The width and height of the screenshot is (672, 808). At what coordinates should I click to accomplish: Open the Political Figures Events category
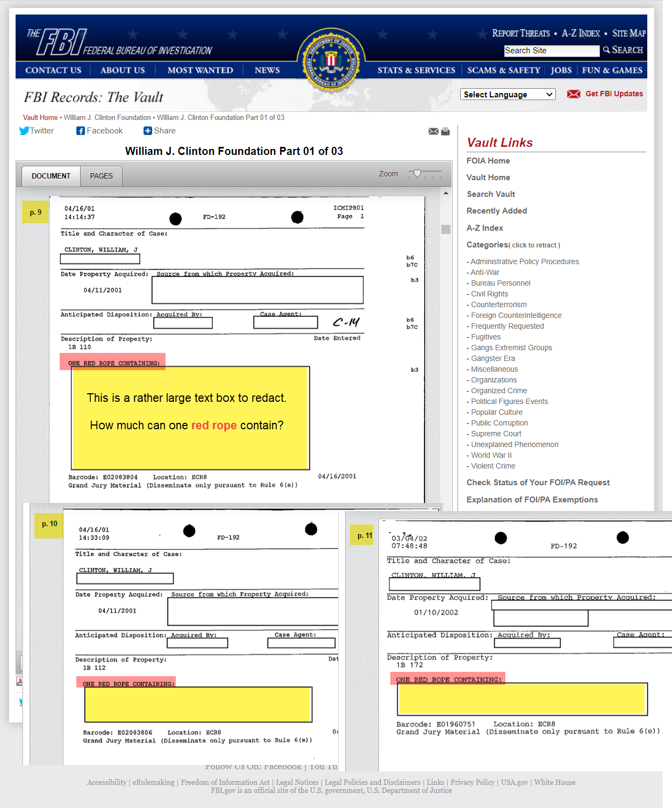coord(510,401)
